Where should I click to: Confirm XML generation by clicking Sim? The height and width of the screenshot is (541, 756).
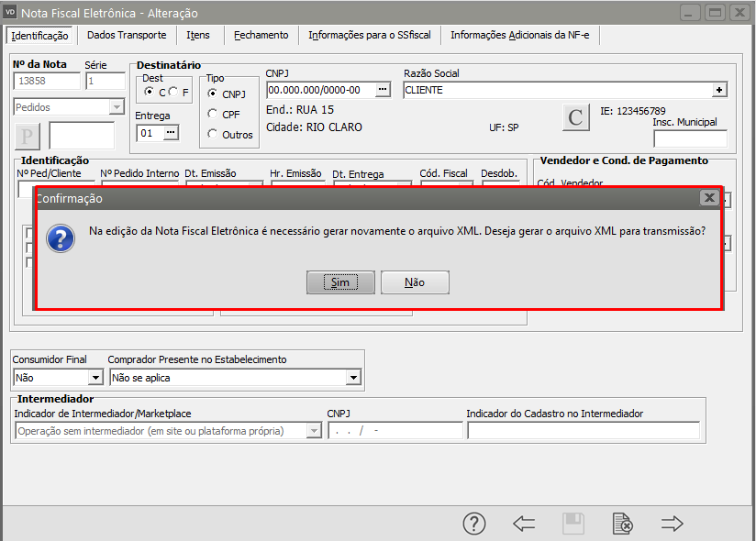tap(340, 282)
